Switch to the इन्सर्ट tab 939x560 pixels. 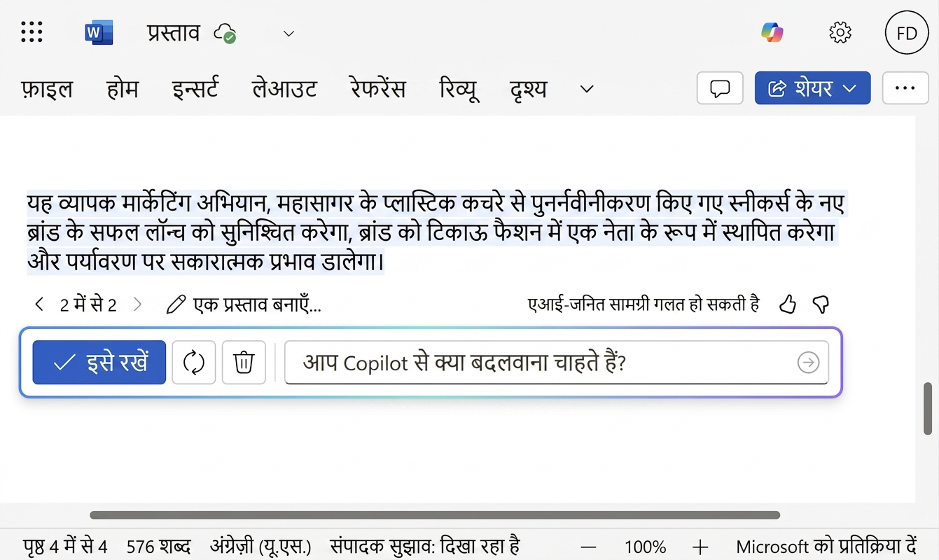[195, 89]
